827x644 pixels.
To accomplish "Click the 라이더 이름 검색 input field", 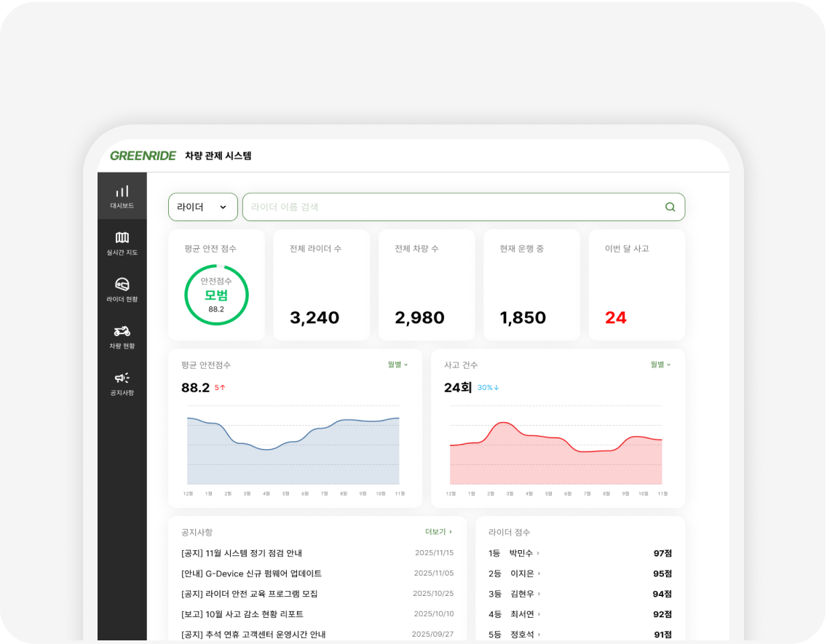I will (451, 207).
